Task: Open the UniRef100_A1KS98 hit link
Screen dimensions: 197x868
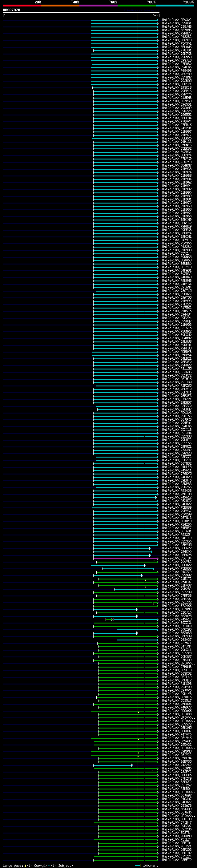Action: [x=177, y=684]
